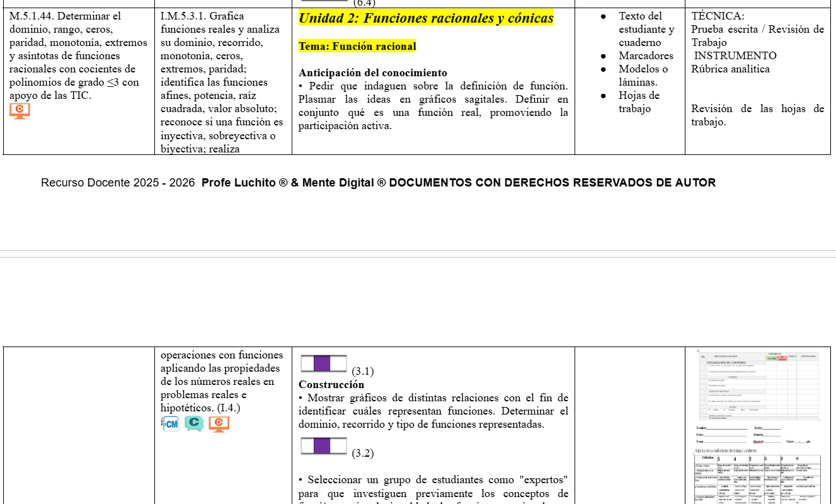Click the '(3.1)' label text

363,372
